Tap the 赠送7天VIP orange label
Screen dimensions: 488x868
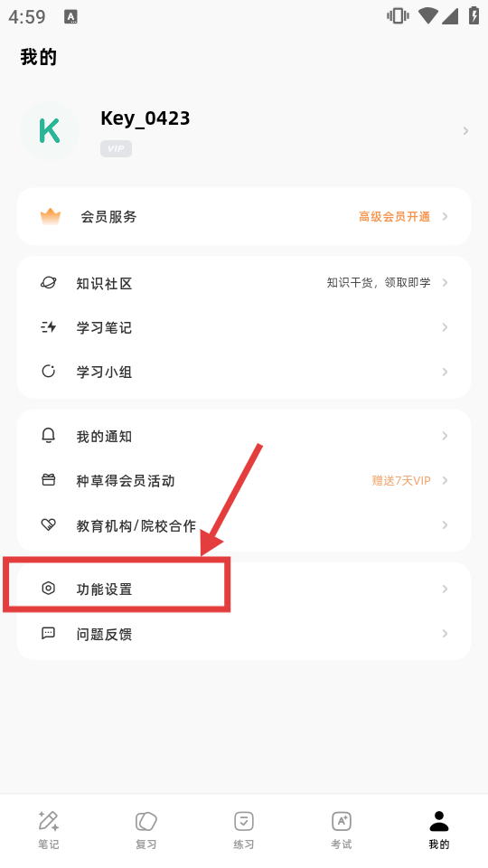pos(401,480)
